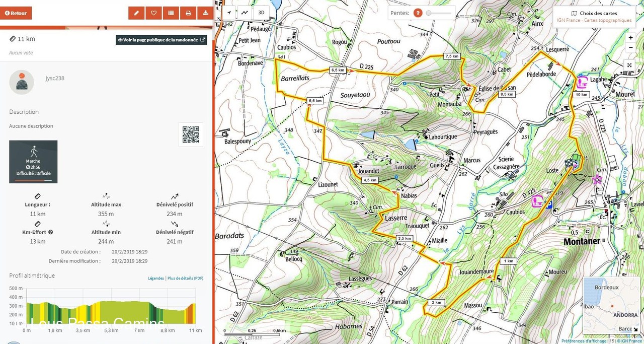
Task: Open the Choix des cartes selector
Action: (594, 17)
